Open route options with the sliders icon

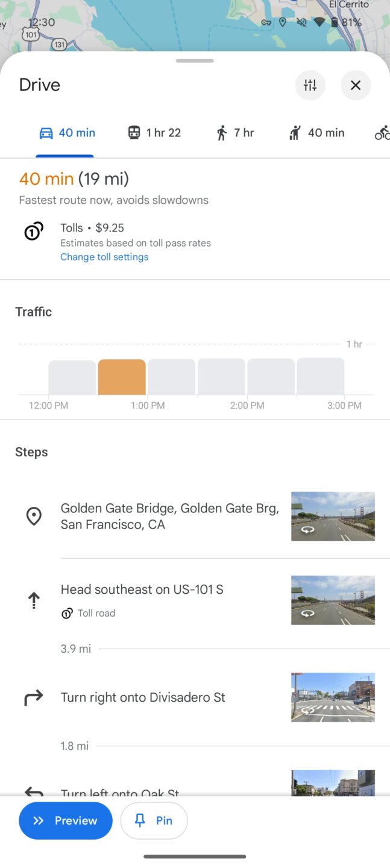click(310, 85)
